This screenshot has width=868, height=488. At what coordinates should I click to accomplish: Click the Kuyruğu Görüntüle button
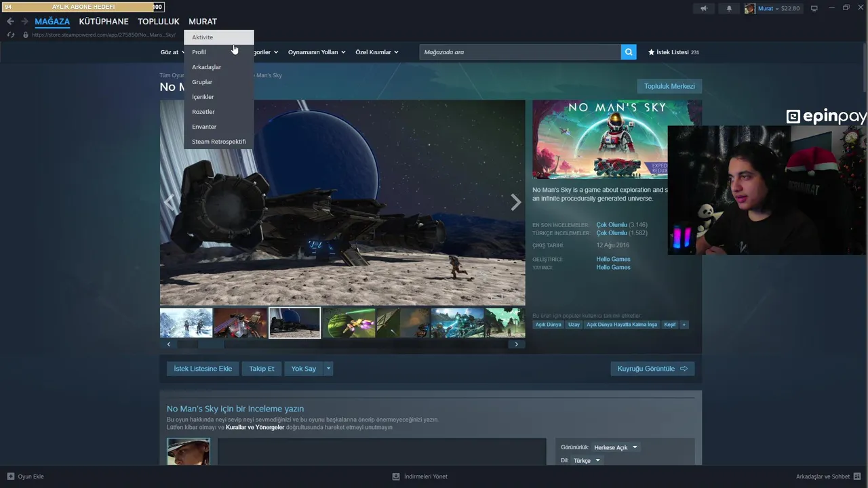(652, 369)
